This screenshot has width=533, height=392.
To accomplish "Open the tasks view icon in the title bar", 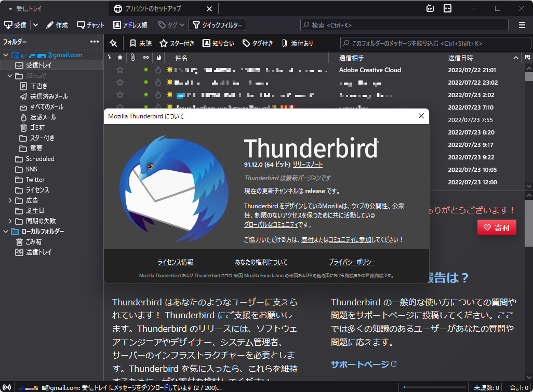I will [x=447, y=8].
